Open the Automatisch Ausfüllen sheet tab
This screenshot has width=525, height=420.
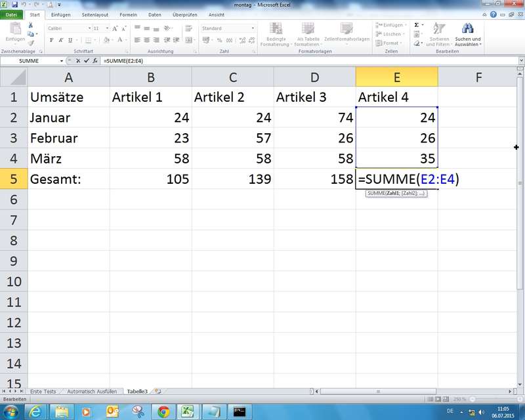coord(92,391)
